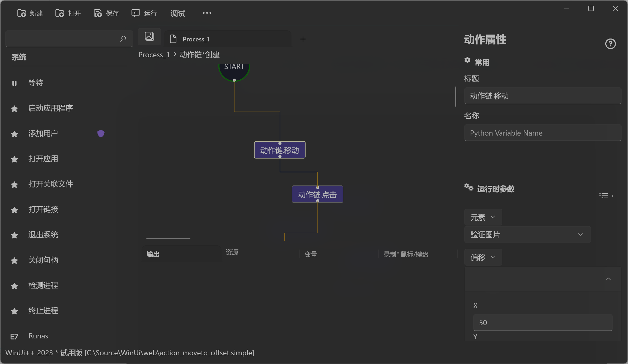Run the process via 运行 icon
Viewport: 628px width, 364px height.
click(x=135, y=13)
